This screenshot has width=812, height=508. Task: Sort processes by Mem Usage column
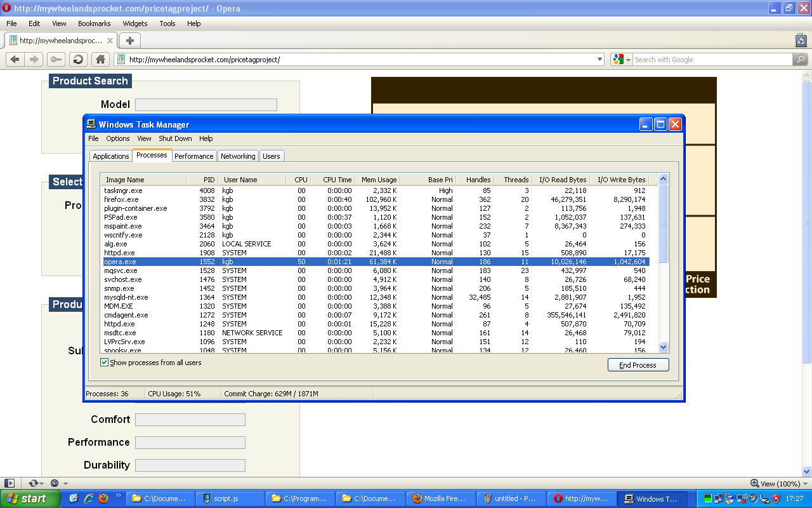379,180
